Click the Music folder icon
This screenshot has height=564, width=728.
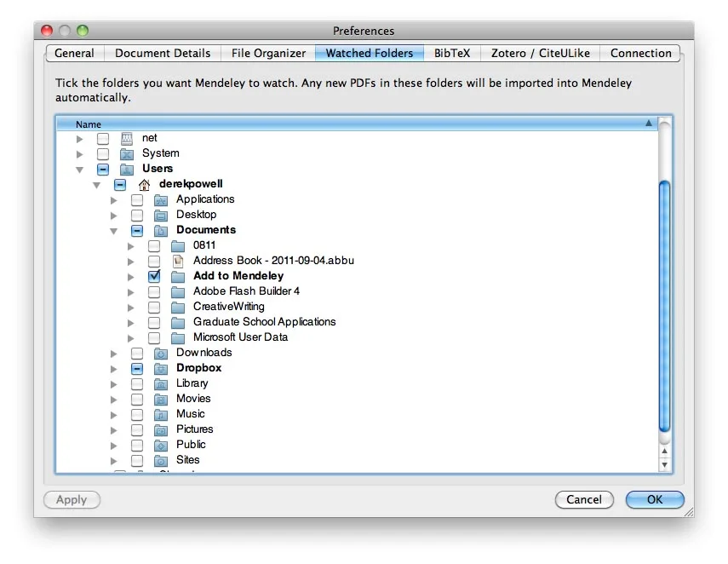click(x=161, y=414)
